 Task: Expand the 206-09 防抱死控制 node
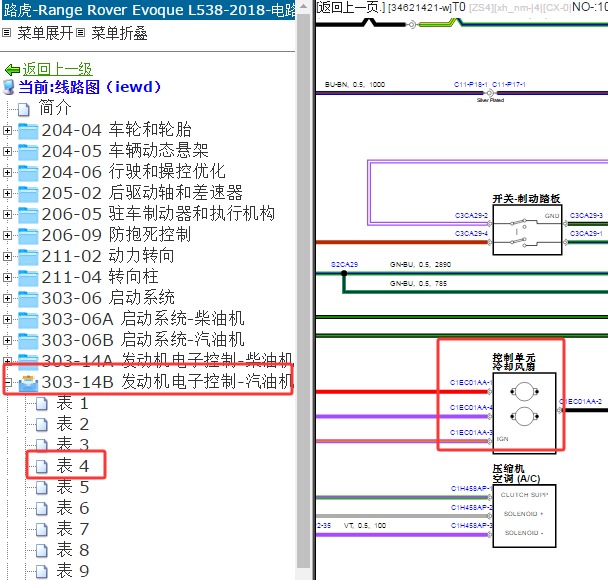7,235
